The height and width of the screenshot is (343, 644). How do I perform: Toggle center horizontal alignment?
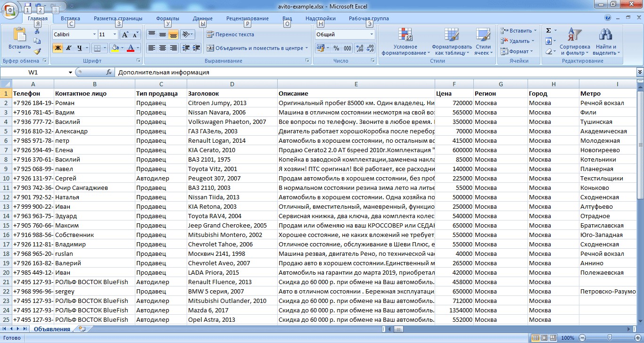[162, 48]
